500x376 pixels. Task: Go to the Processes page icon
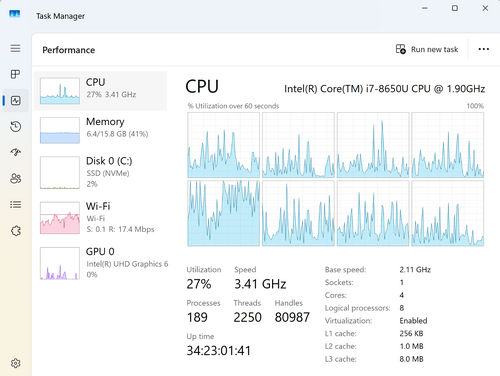tap(15, 74)
